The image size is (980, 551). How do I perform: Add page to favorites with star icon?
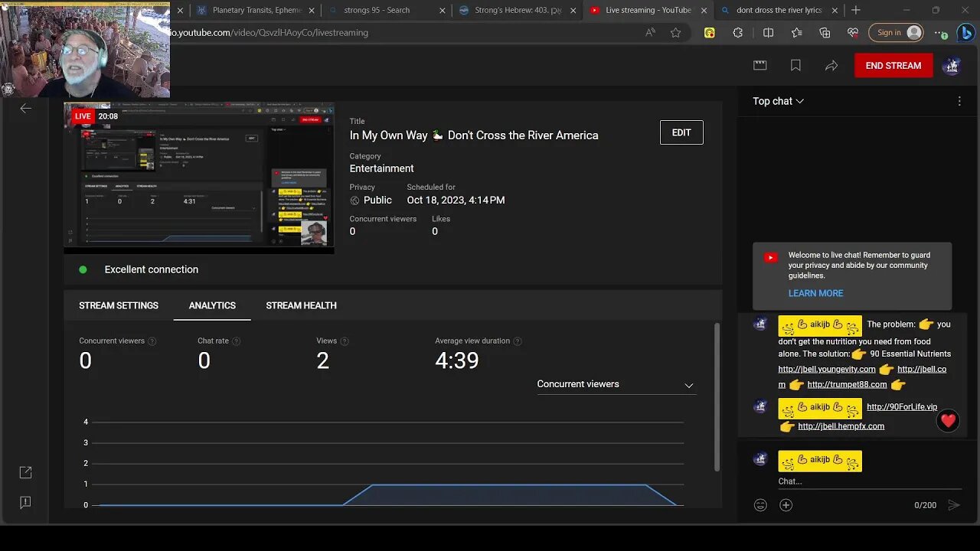(x=675, y=32)
